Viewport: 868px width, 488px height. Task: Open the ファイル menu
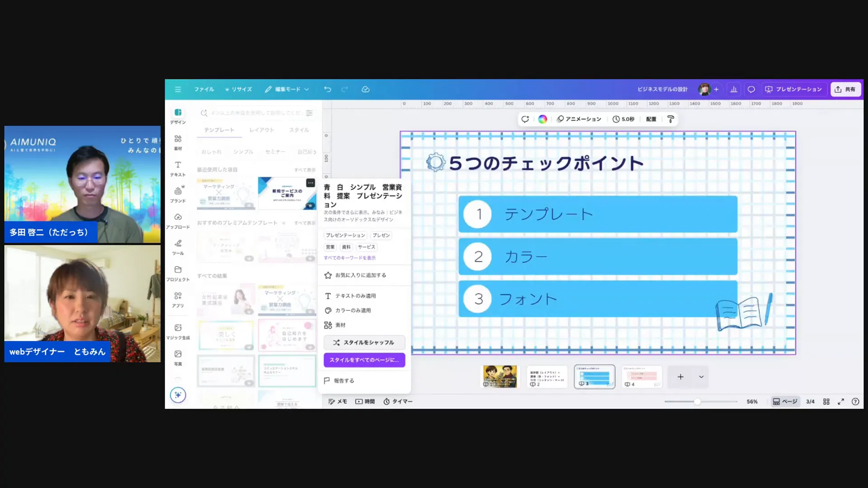click(204, 89)
